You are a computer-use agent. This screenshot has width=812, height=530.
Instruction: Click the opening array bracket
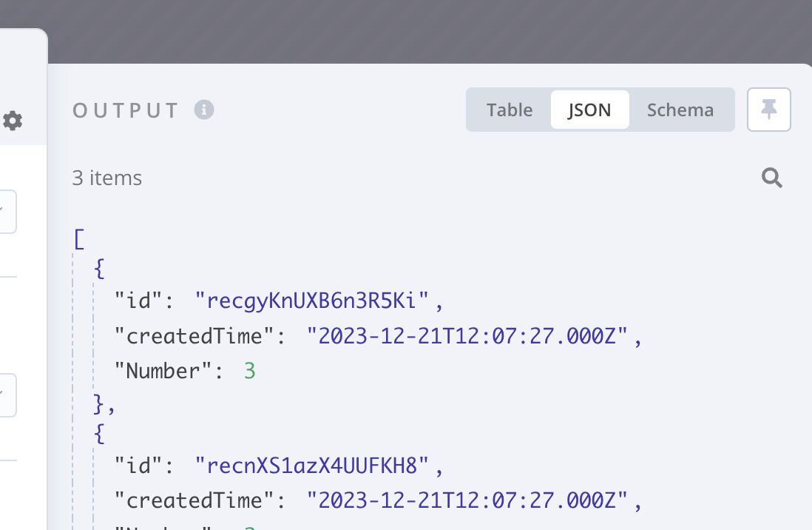(79, 240)
